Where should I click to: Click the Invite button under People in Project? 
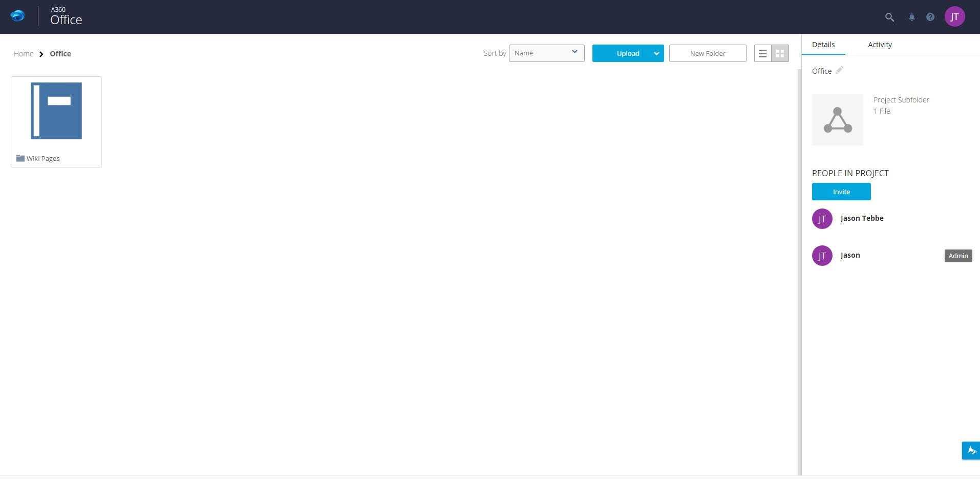click(840, 192)
